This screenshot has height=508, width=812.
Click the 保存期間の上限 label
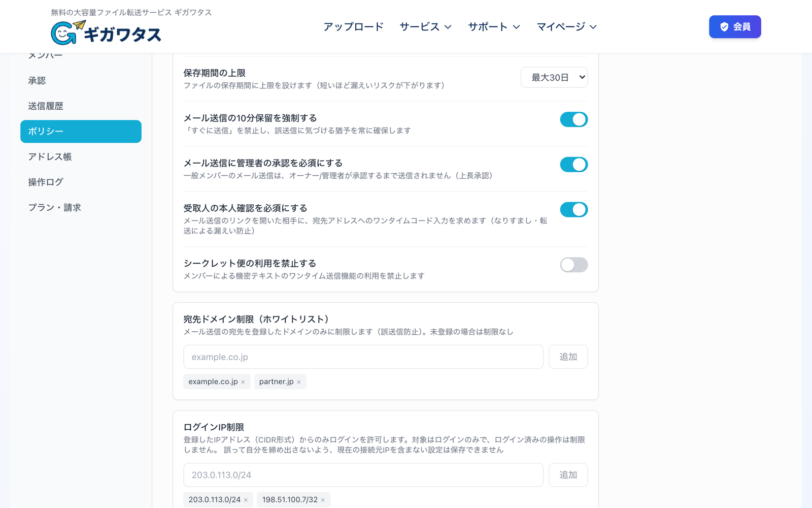(214, 73)
